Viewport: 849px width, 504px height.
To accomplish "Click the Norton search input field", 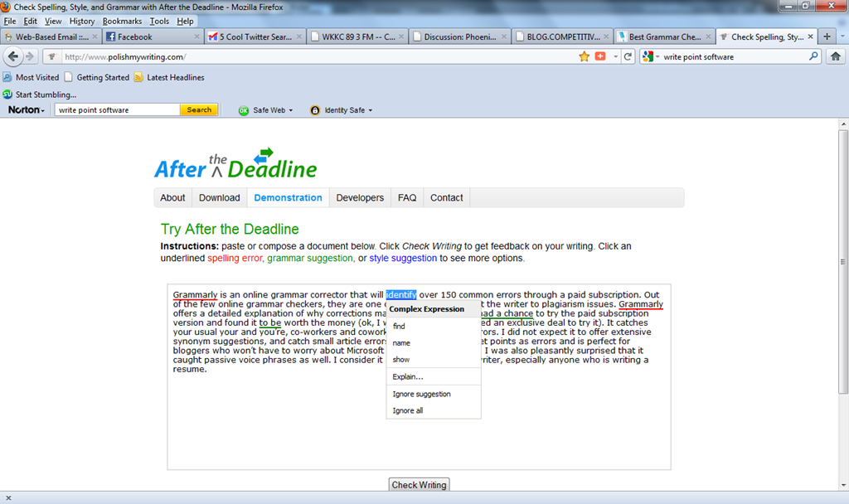I will (x=117, y=110).
